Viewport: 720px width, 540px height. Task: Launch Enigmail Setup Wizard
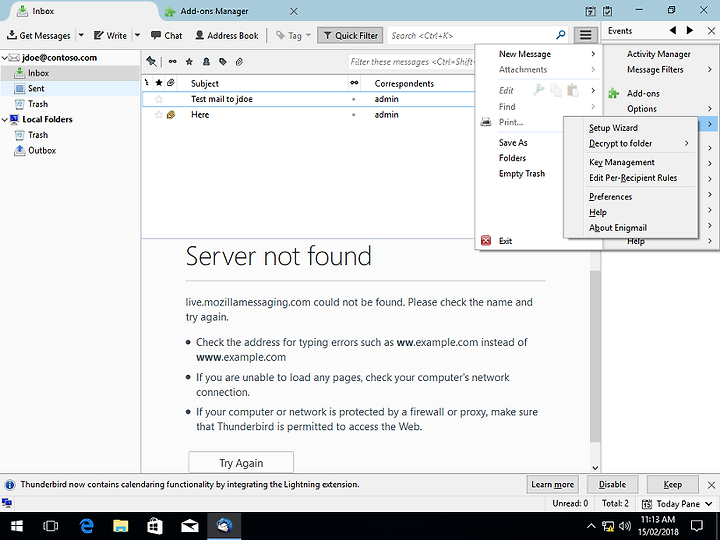point(631,128)
